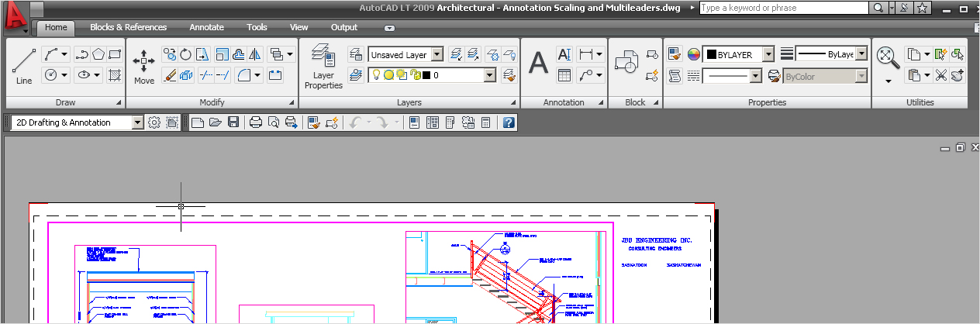Click the Layer Properties button
This screenshot has height=324, width=980.
click(323, 67)
